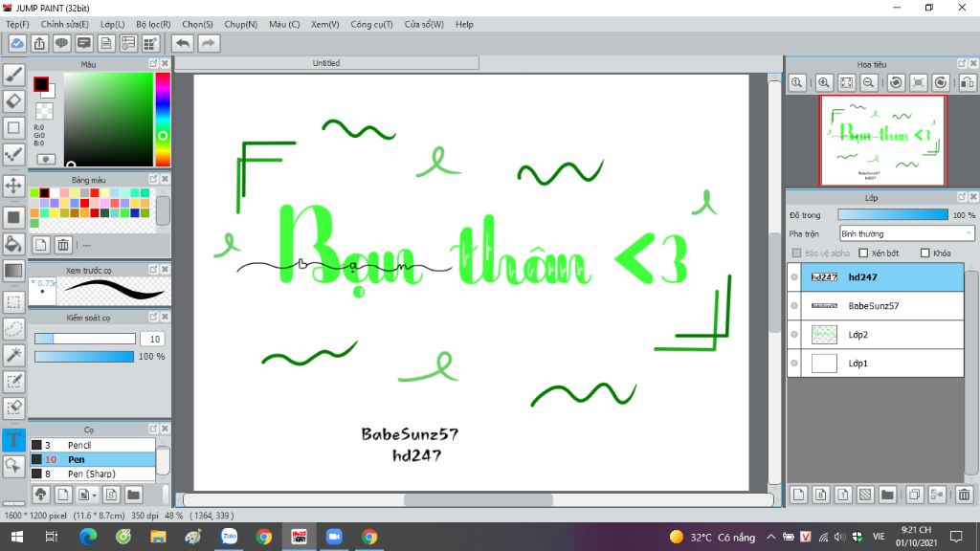Screen dimensions: 980x551
Task: Undock the Bảng màu palette panel
Action: pos(153,179)
